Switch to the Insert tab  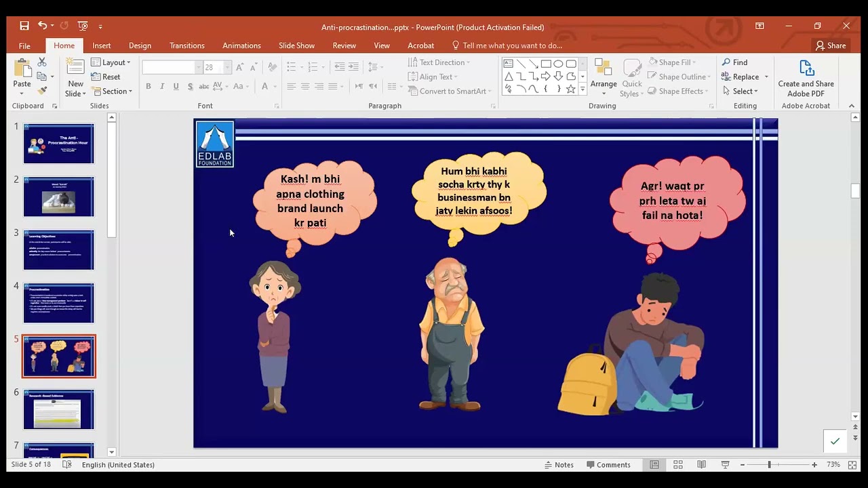[x=102, y=45]
